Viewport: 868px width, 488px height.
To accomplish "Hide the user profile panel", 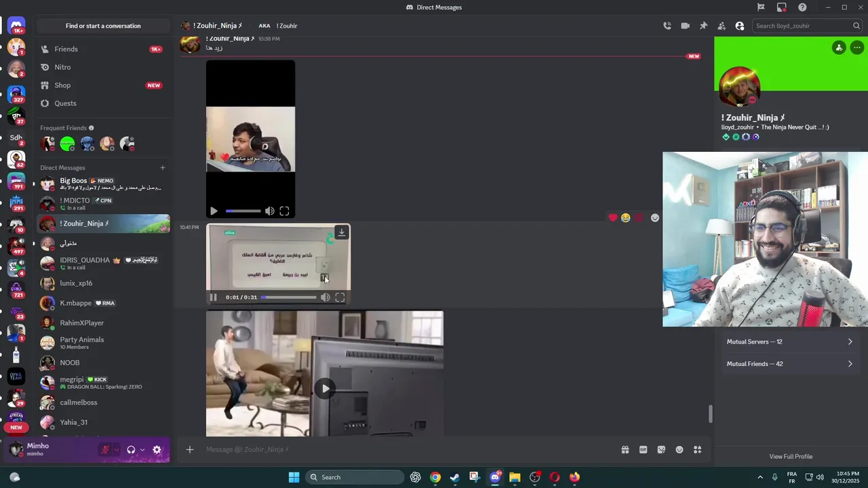I will tap(740, 26).
